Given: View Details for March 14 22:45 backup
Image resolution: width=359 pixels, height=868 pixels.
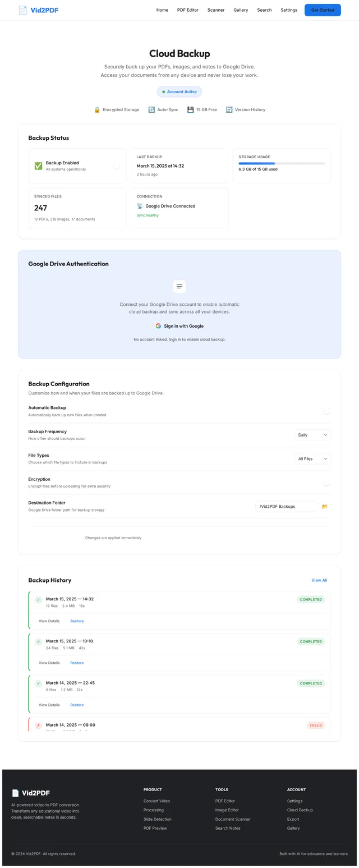Looking at the screenshot, I should 49,705.
